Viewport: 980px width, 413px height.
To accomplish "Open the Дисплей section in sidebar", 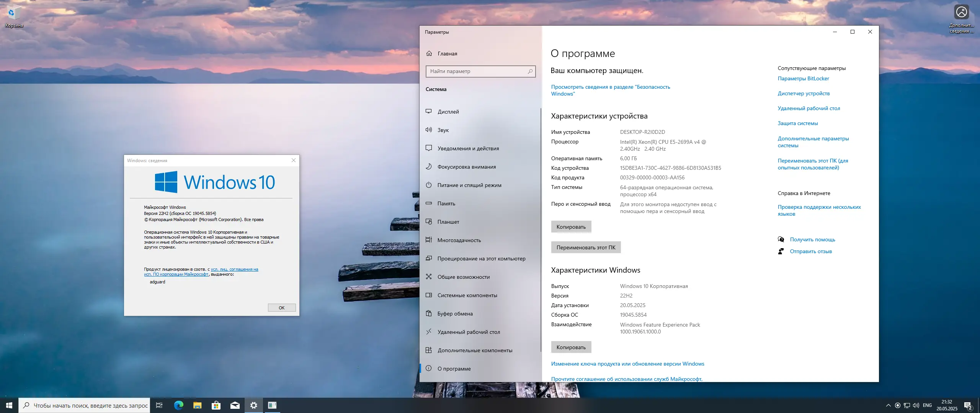I will [448, 111].
